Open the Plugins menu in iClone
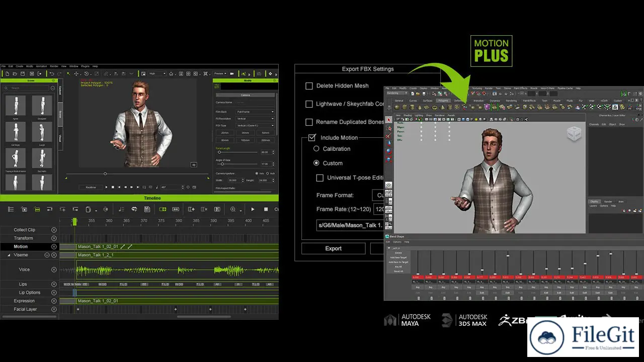 coord(85,66)
